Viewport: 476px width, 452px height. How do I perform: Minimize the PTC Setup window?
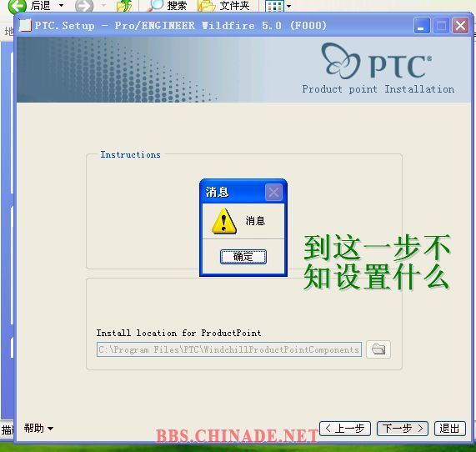(x=422, y=26)
